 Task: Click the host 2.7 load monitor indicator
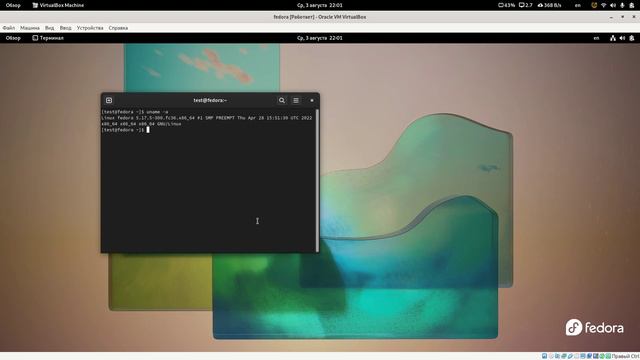526,5
